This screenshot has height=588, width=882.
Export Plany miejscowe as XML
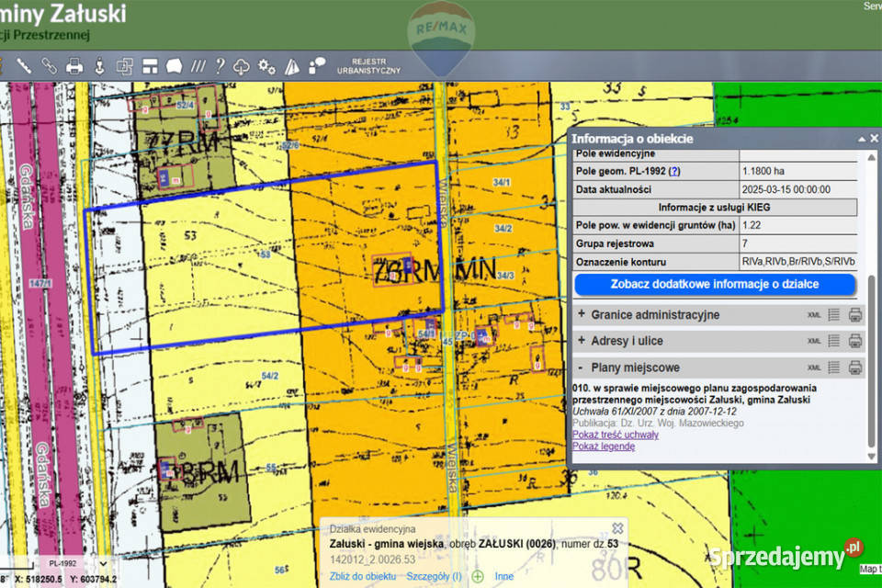pyautogui.click(x=814, y=367)
